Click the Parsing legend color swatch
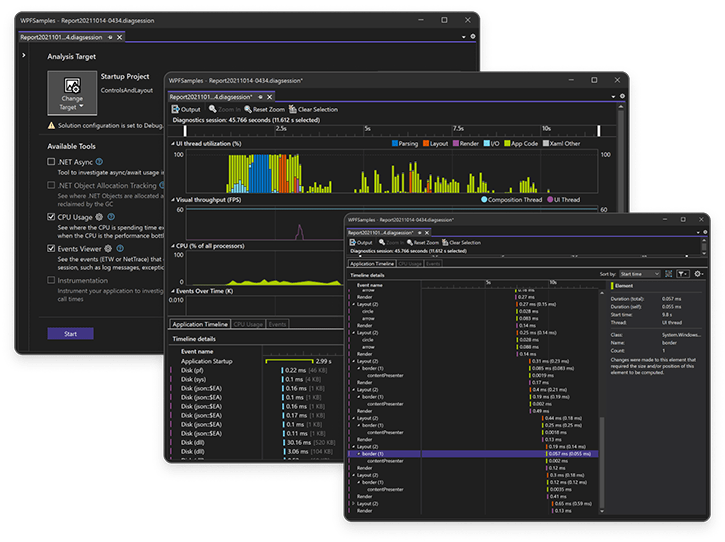The width and height of the screenshot is (725, 542). pos(394,143)
